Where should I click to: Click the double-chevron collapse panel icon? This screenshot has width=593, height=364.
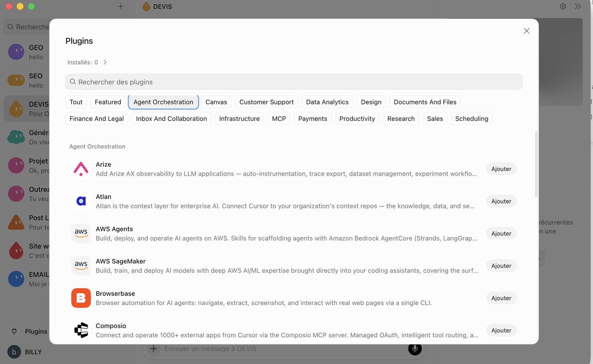pyautogui.click(x=578, y=6)
